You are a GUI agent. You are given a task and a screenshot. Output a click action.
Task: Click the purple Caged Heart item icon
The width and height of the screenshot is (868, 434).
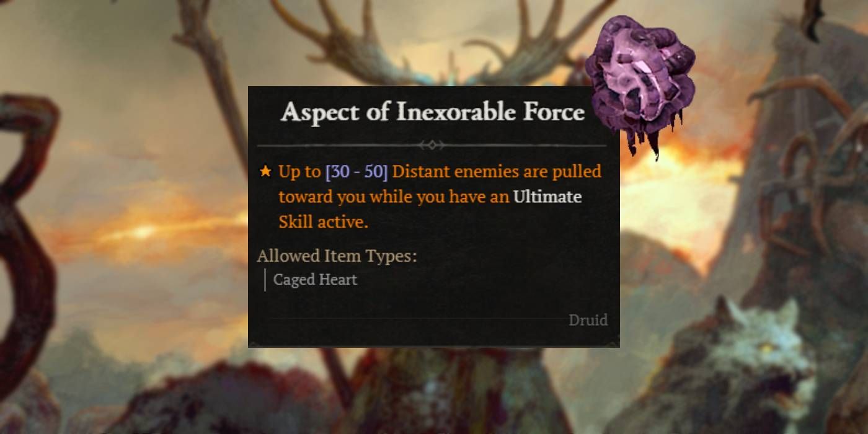point(639,84)
